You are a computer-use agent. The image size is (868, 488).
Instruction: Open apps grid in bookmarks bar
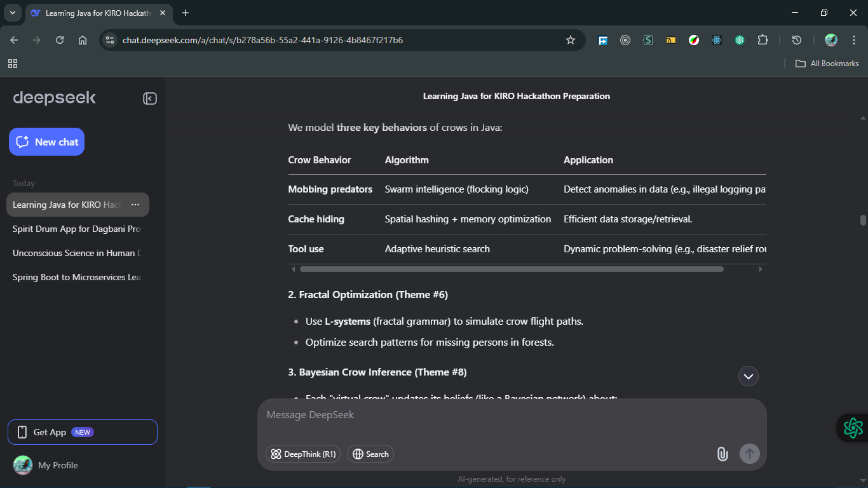[x=13, y=64]
